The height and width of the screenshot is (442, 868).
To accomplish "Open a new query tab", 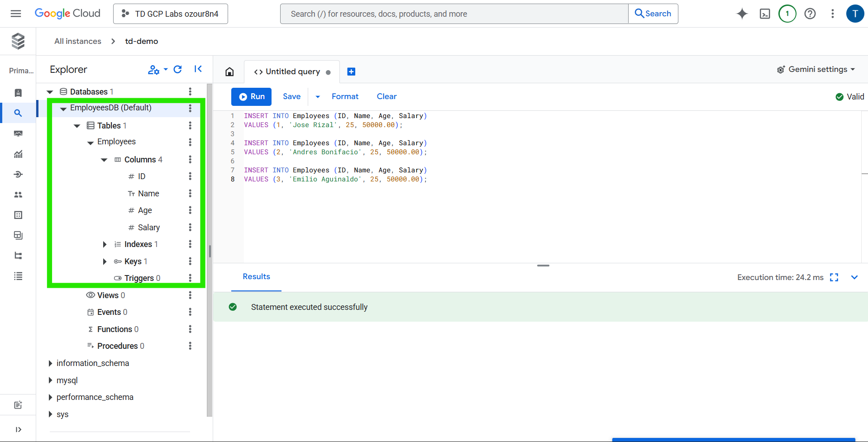I will [351, 71].
